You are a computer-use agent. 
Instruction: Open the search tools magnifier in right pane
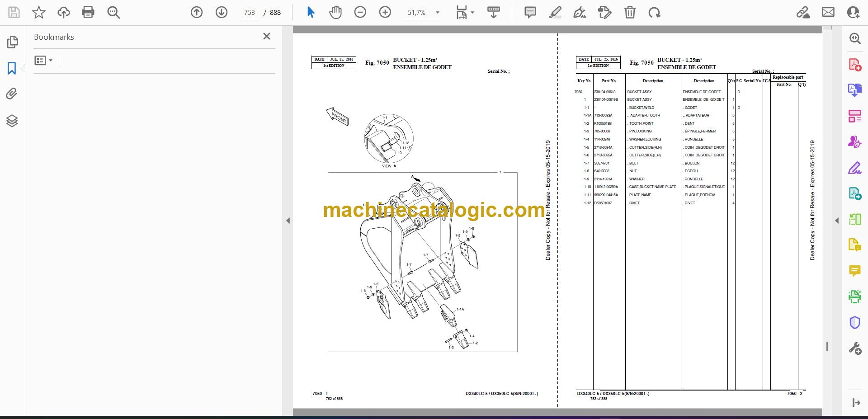click(x=855, y=38)
